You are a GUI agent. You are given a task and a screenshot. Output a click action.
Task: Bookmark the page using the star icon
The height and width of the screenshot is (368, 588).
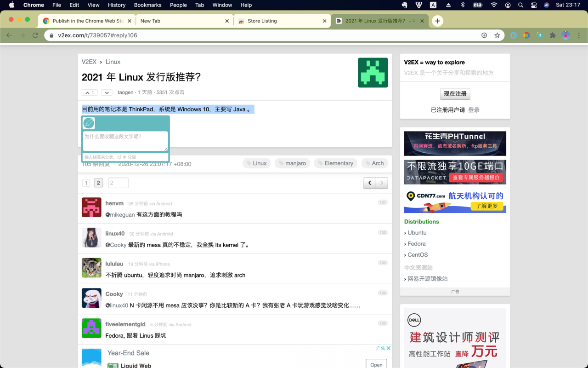[498, 35]
